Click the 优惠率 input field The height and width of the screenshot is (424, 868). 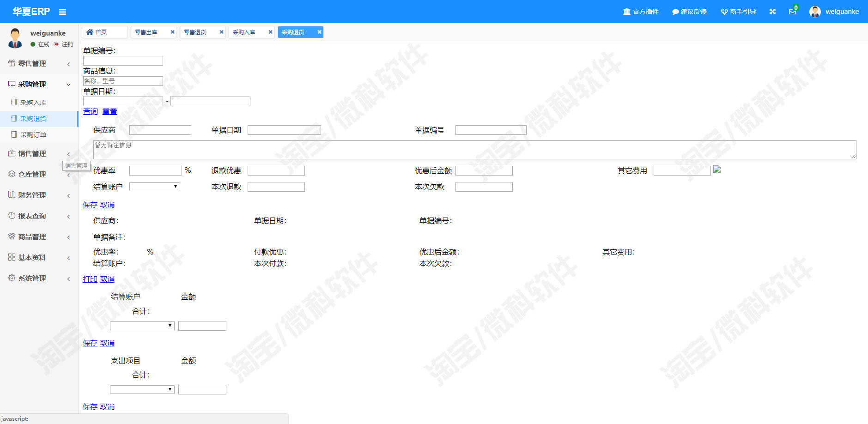[x=156, y=170]
